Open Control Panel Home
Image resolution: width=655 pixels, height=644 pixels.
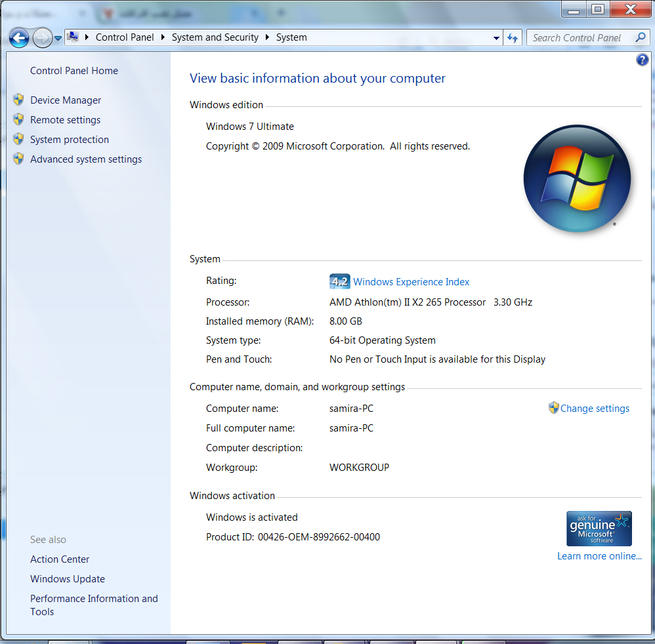[74, 71]
